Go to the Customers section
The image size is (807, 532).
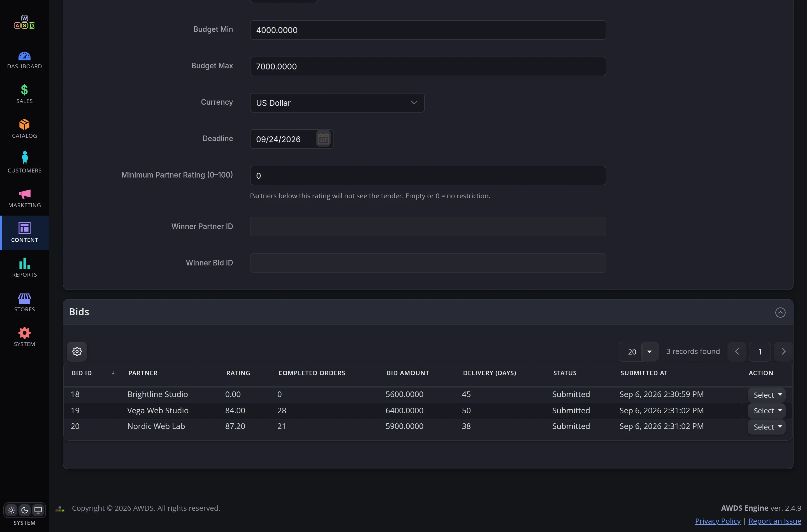[x=24, y=163]
